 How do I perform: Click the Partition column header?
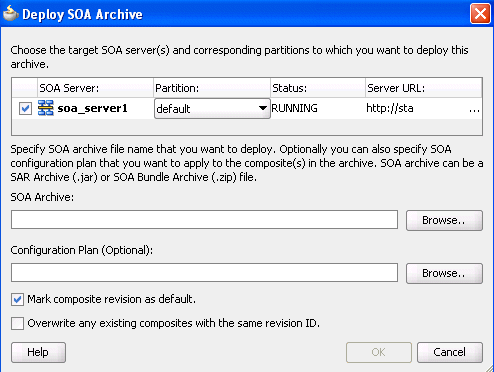click(212, 88)
